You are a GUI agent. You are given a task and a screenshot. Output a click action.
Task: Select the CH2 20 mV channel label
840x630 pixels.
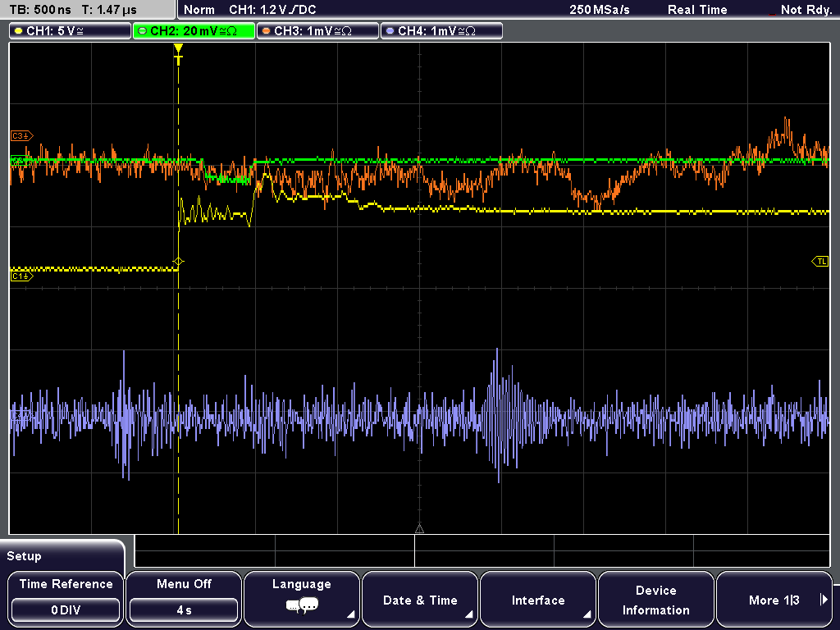(194, 31)
